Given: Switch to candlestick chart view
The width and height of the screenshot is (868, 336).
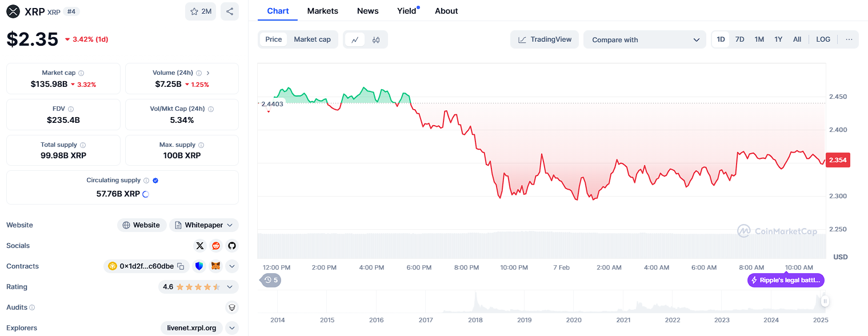Looking at the screenshot, I should coord(376,39).
